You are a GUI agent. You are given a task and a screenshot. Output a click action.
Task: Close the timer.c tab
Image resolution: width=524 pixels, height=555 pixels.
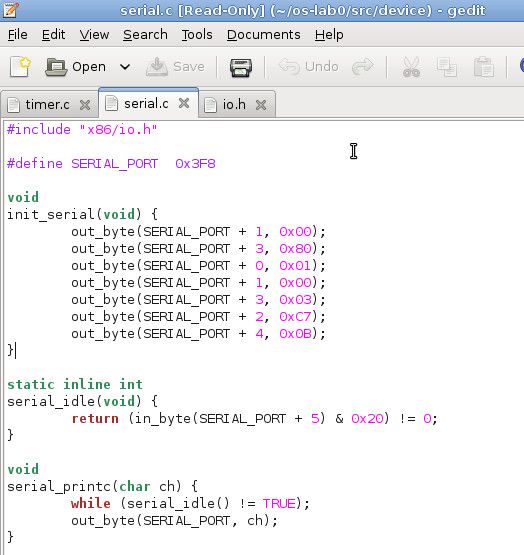85,105
